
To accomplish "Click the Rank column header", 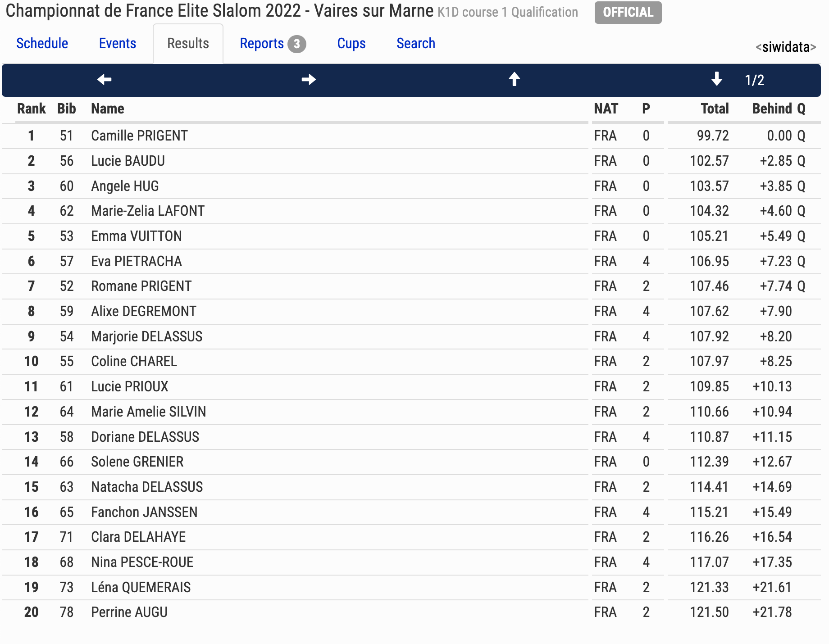I will (32, 109).
